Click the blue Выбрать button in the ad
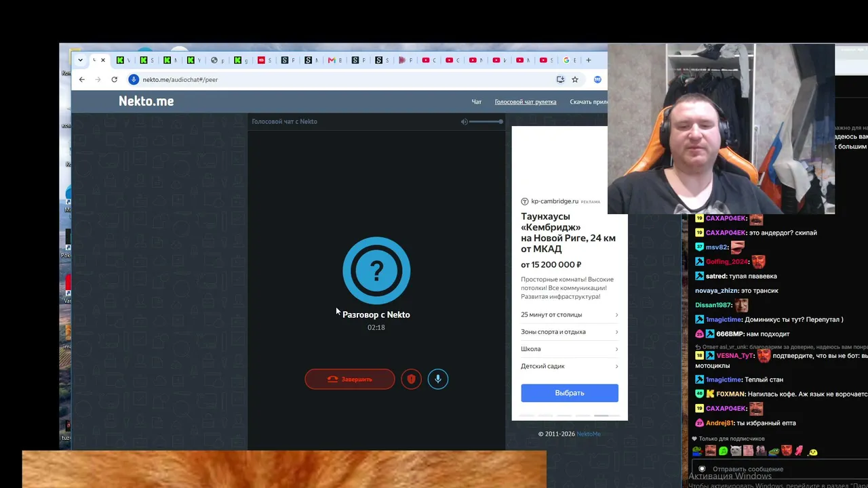868x488 pixels. [x=570, y=393]
